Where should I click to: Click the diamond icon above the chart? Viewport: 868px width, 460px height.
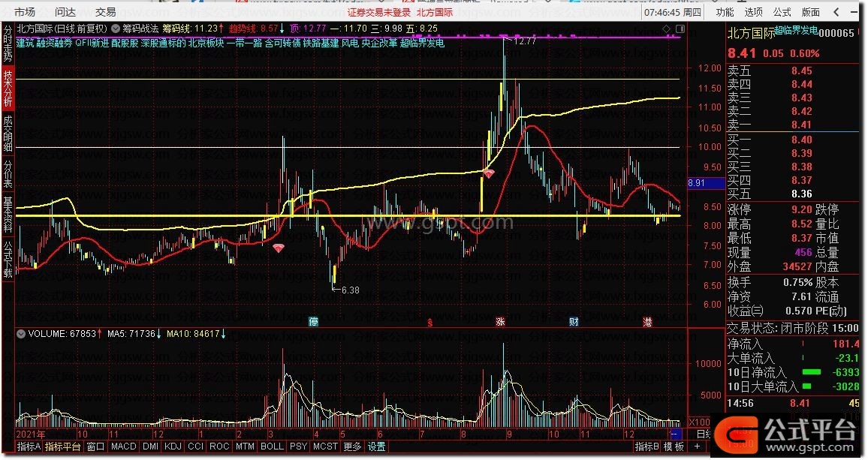click(667, 29)
